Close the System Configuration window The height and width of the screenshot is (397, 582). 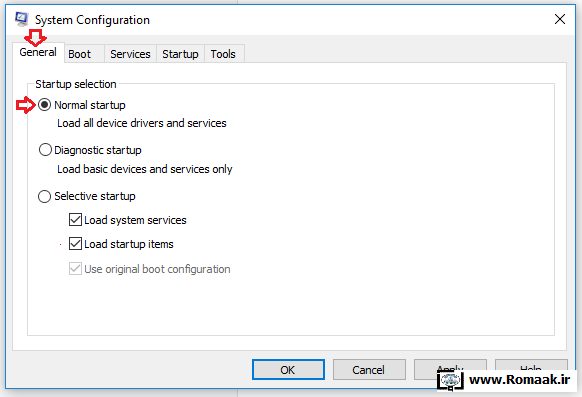coord(560,19)
